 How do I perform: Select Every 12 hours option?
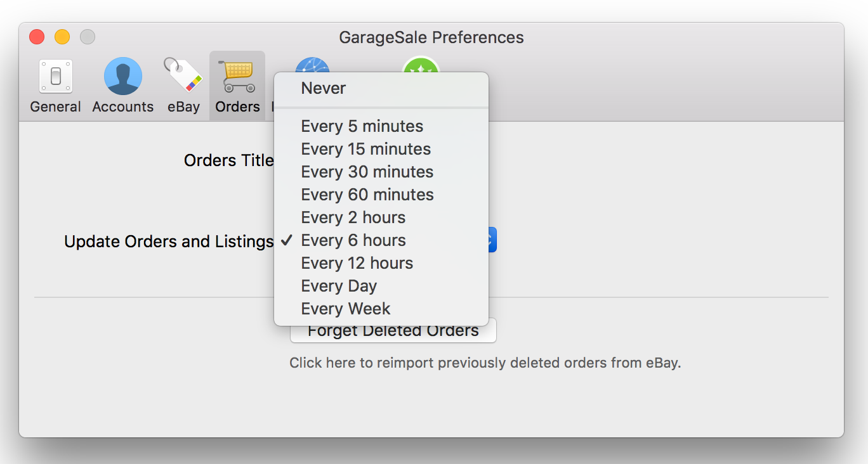pyautogui.click(x=381, y=263)
